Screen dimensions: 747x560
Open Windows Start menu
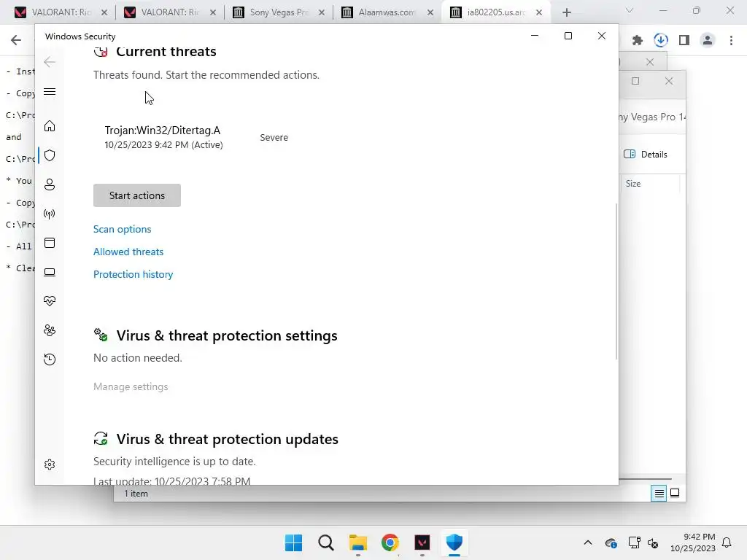293,542
